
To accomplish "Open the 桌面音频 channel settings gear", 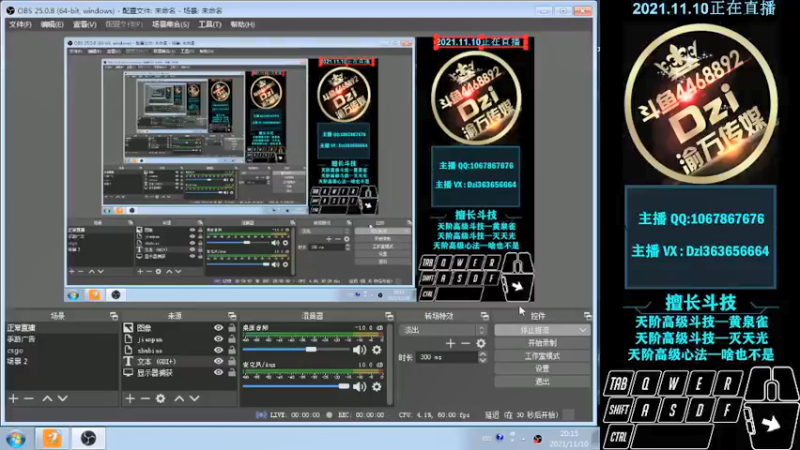I will [377, 350].
